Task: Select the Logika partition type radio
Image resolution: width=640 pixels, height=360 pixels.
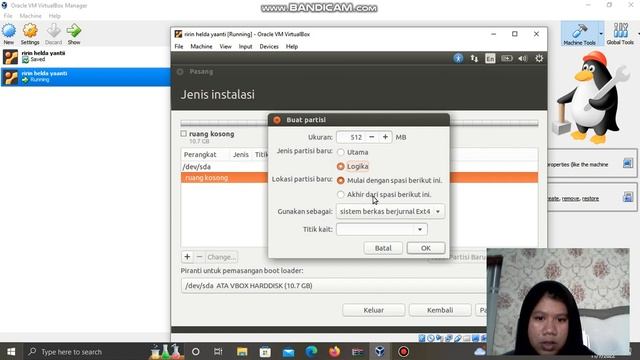Action: tap(341, 166)
